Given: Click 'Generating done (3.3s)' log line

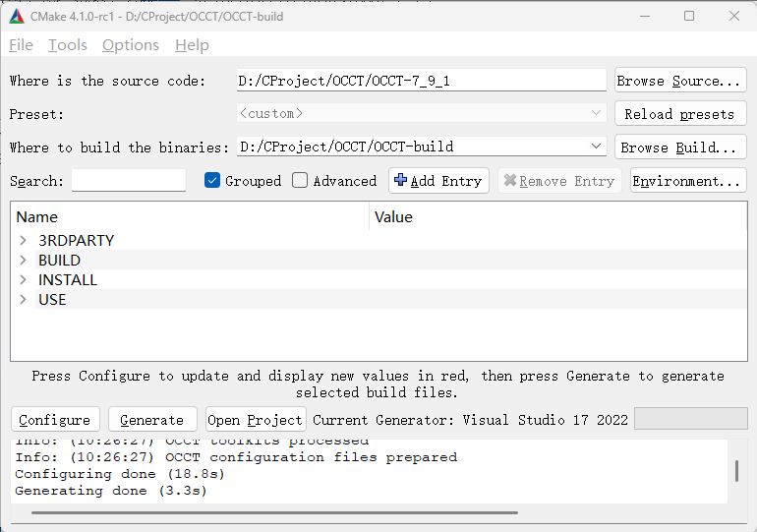Looking at the screenshot, I should coord(111,491).
